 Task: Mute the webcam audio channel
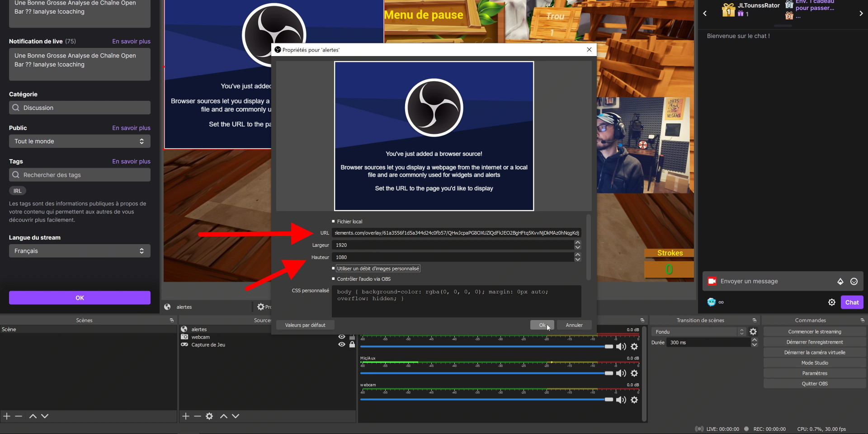(621, 400)
